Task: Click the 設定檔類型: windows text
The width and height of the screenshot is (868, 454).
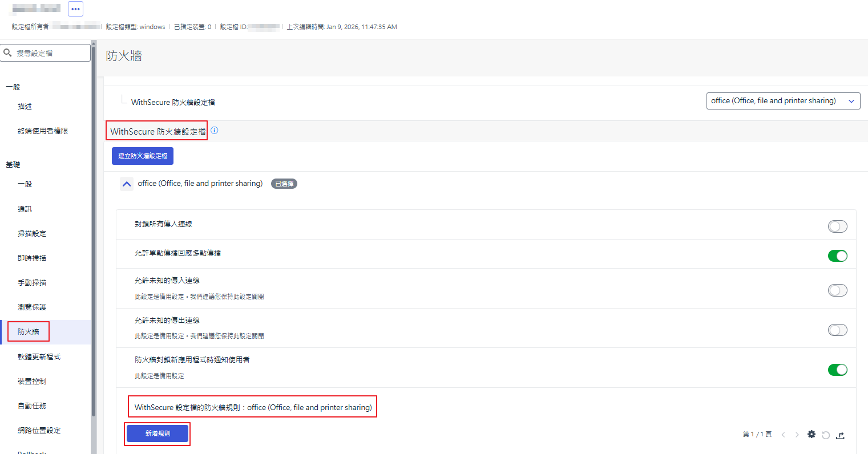Action: (x=136, y=27)
